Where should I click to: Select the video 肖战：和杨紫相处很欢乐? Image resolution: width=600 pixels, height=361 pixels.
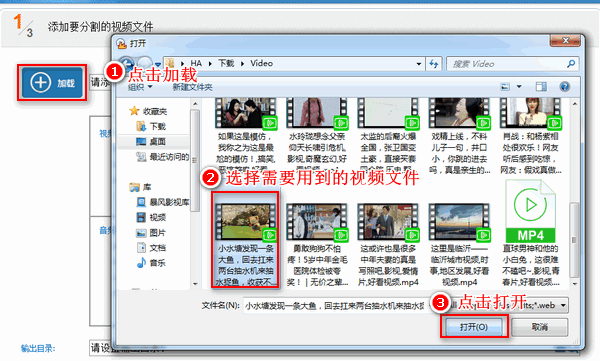(x=530, y=136)
